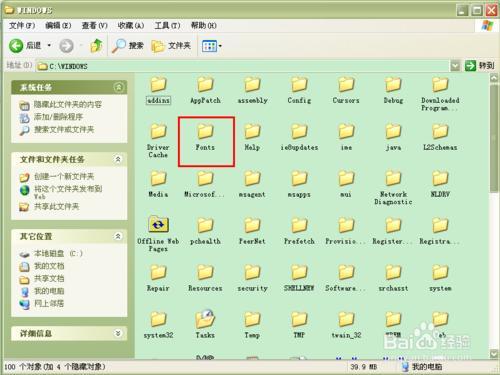This screenshot has height=375, width=500.
Task: Select the AppPatch folder icon
Action: pos(205,85)
